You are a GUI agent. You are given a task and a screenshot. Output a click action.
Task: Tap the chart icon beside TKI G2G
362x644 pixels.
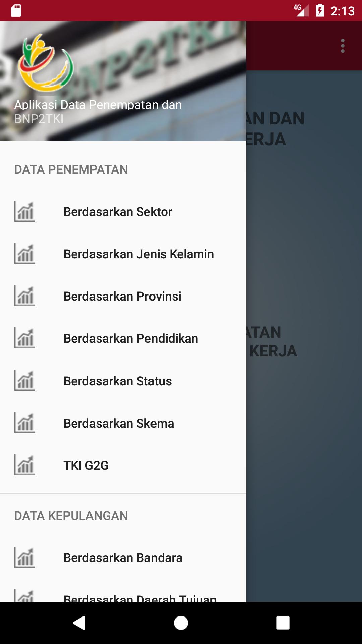[x=24, y=465]
